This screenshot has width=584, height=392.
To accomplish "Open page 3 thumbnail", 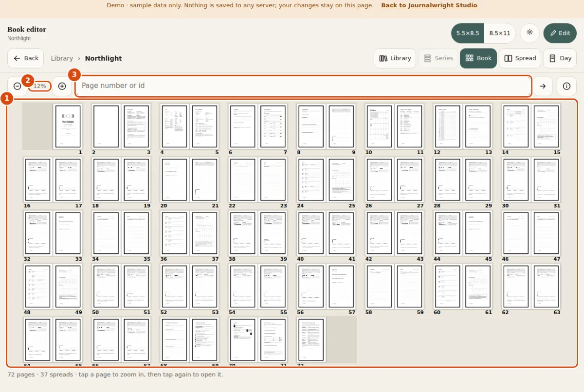I will point(136,126).
